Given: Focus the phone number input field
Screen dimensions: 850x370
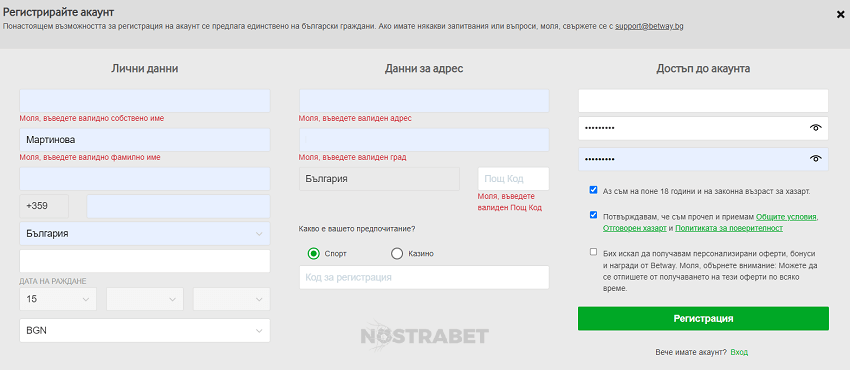Looking at the screenshot, I should (178, 206).
